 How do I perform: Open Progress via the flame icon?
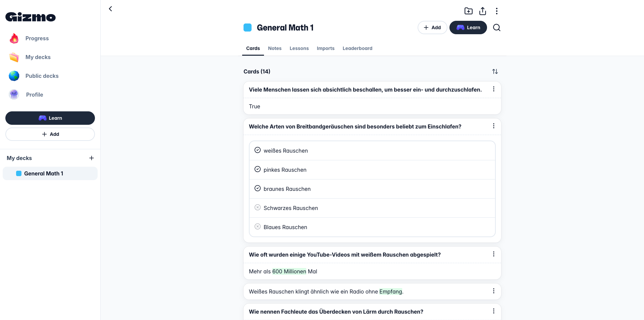point(14,38)
